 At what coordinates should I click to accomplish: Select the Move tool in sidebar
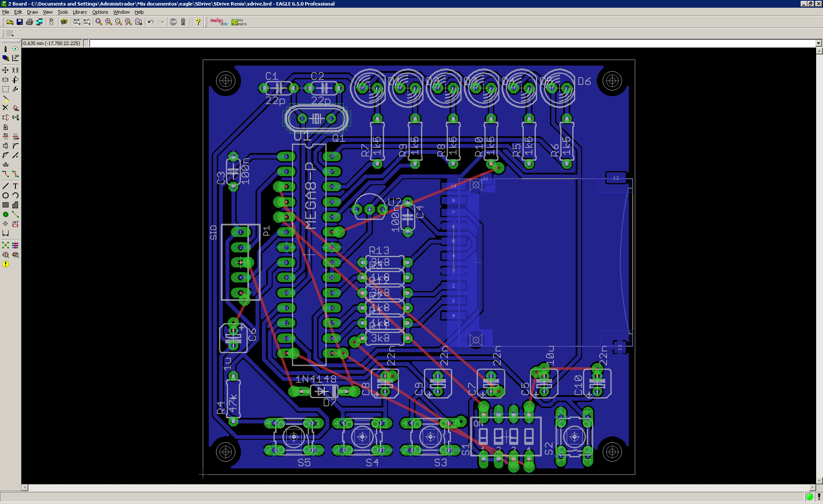[6, 70]
